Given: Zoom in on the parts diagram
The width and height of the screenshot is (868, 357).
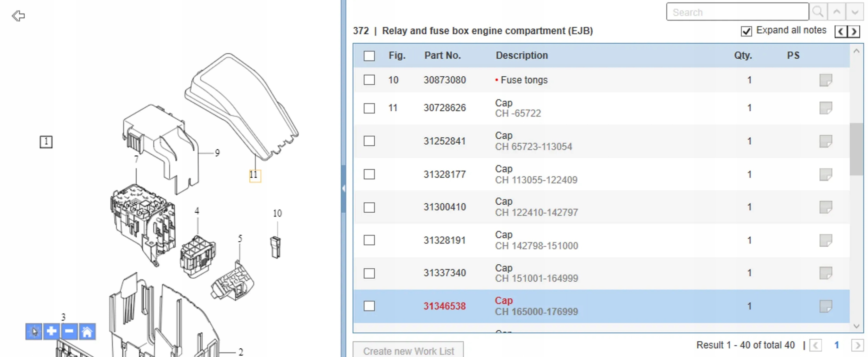Looking at the screenshot, I should (x=51, y=332).
